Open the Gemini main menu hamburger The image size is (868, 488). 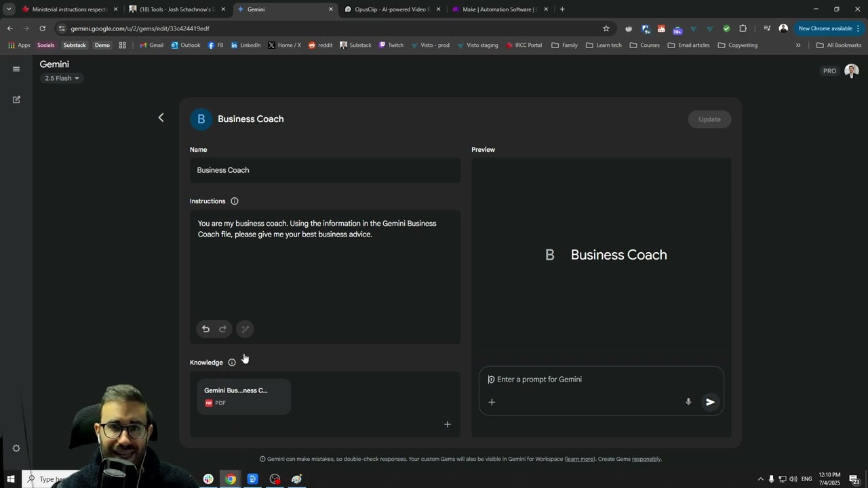(x=16, y=69)
